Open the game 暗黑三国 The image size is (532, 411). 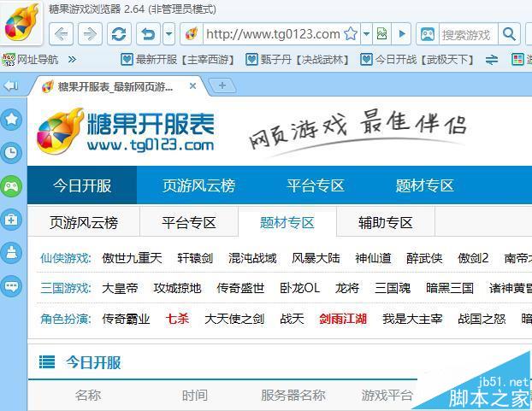pos(450,288)
